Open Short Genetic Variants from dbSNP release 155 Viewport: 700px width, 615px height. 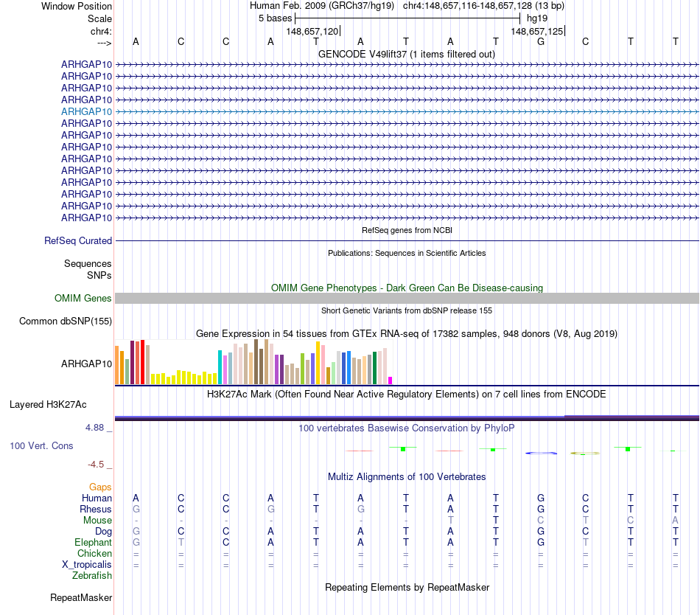click(407, 311)
